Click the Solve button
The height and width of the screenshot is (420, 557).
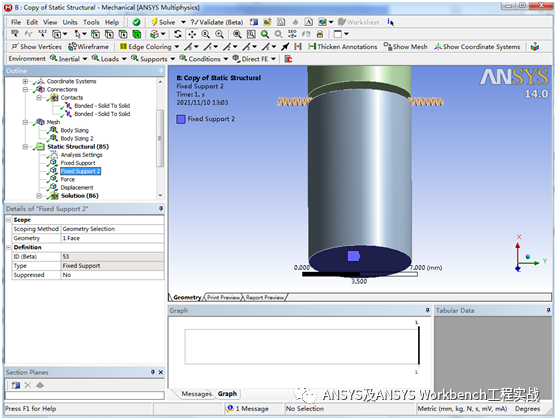point(163,22)
